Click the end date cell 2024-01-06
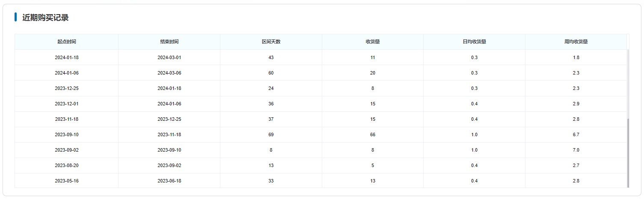The height and width of the screenshot is (200, 644). coord(169,104)
